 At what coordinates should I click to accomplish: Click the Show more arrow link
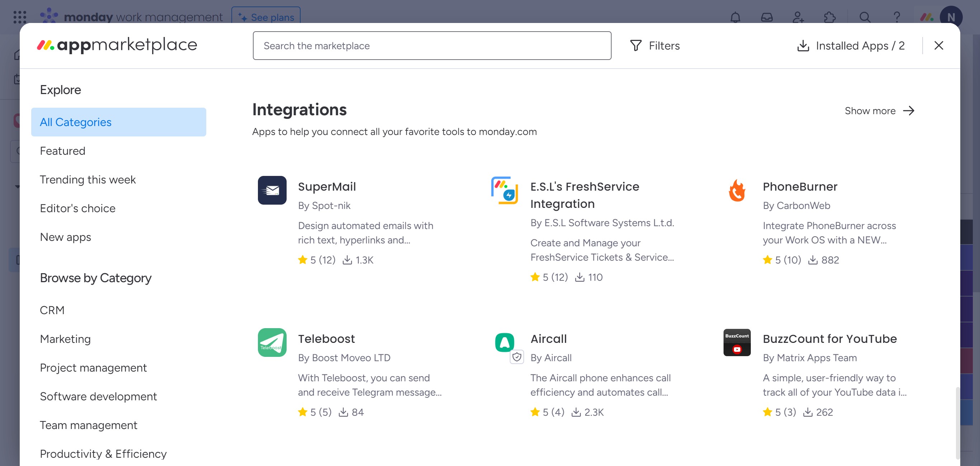pos(880,111)
